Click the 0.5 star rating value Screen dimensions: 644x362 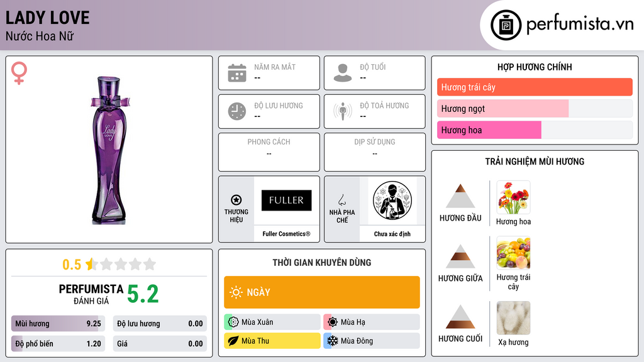click(72, 265)
